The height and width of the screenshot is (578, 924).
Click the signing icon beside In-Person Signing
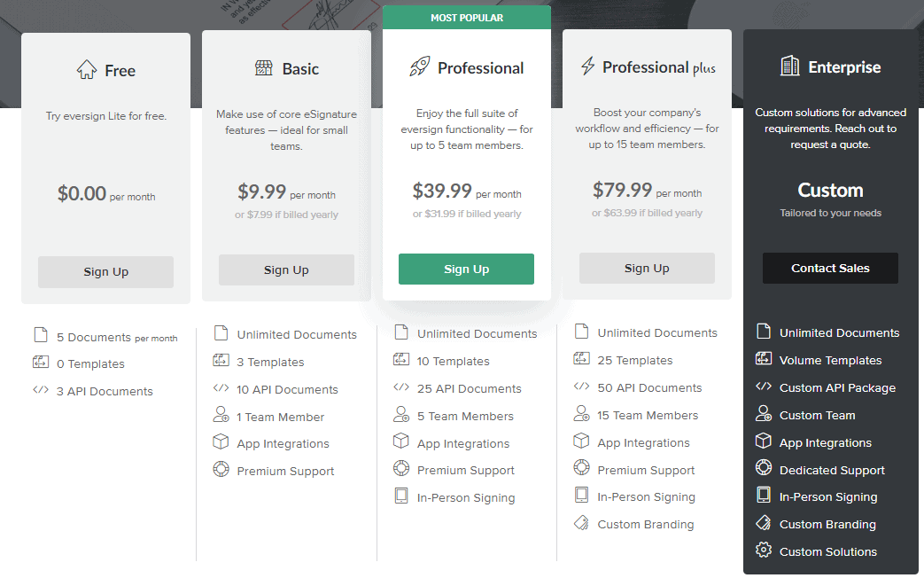(x=403, y=497)
